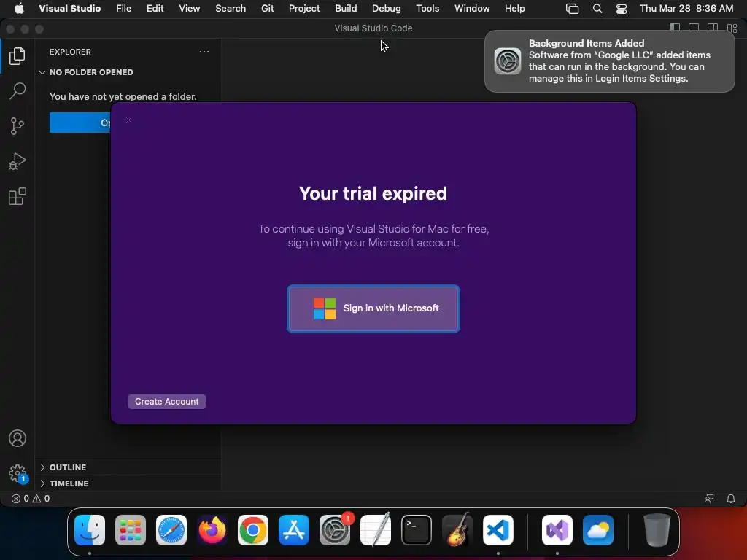The height and width of the screenshot is (560, 747).
Task: Click the errors and warnings status indicator
Action: 31,499
